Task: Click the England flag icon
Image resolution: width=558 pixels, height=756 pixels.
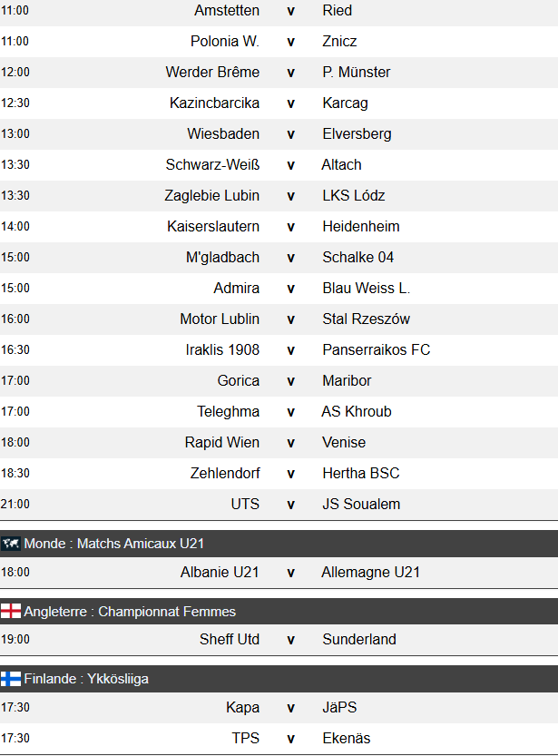Action: coord(12,612)
